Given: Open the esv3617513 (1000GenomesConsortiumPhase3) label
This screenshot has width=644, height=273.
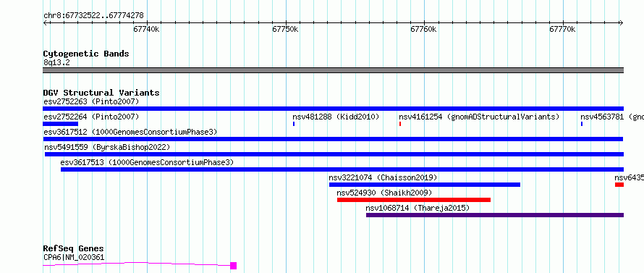Looking at the screenshot, I should [x=147, y=162].
